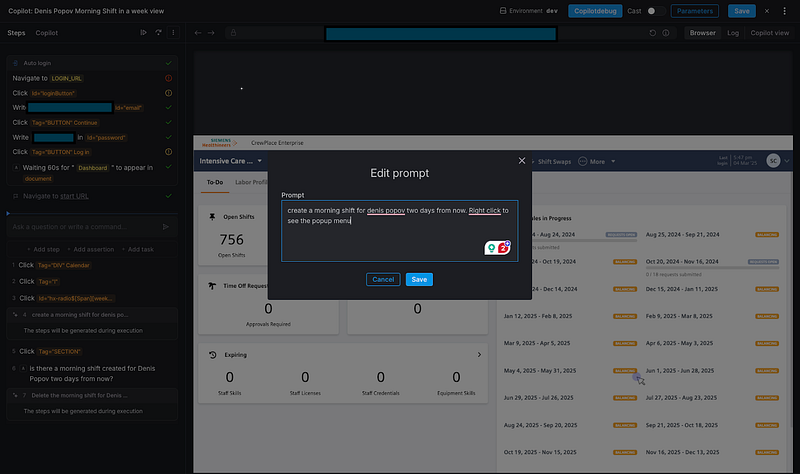
Task: Open the To-Do tab
Action: [x=215, y=182]
